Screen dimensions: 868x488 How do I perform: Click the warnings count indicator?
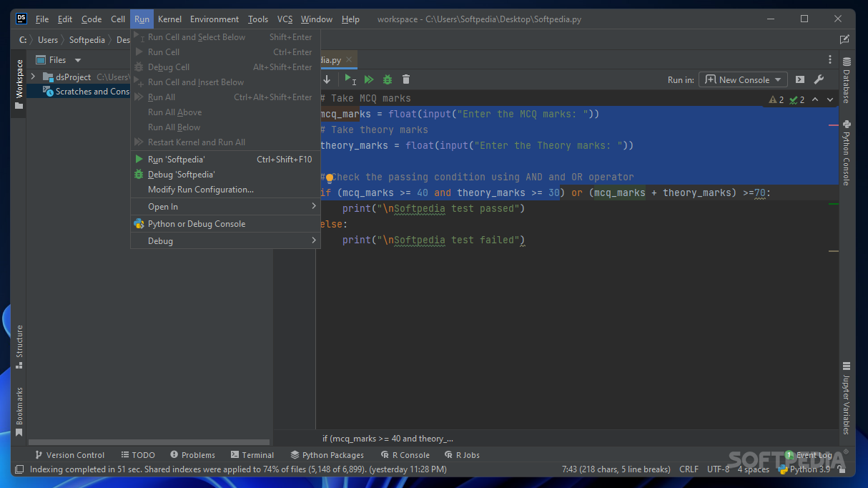pyautogui.click(x=776, y=99)
